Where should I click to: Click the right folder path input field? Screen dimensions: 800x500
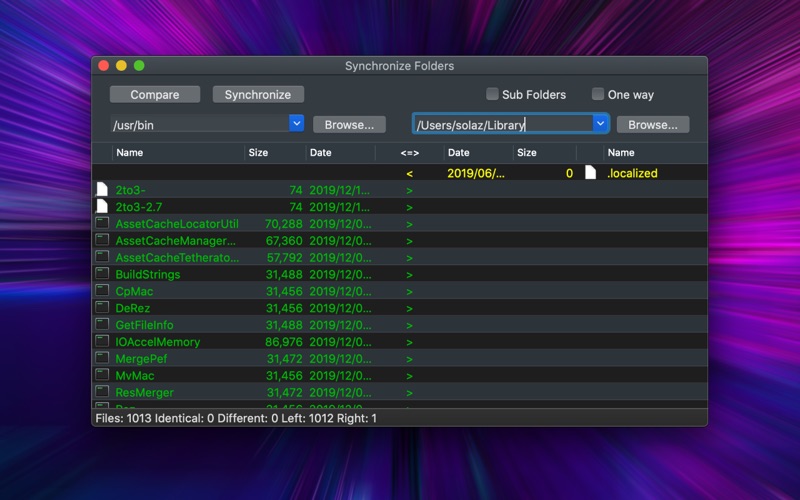click(503, 124)
